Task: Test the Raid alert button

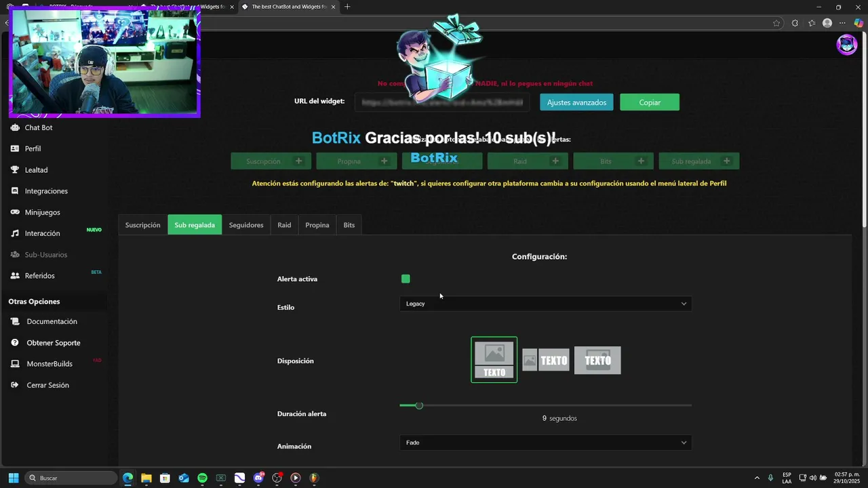Action: pos(528,161)
